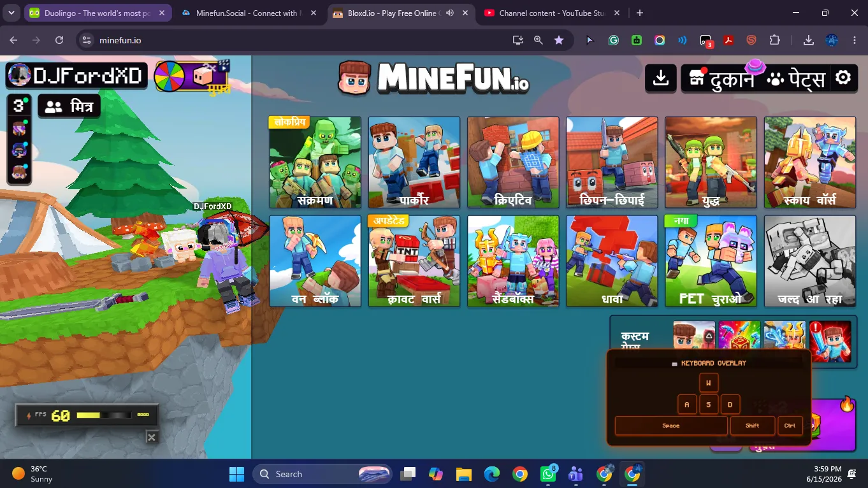Click the D key on keyboard overlay
The width and height of the screenshot is (868, 488).
[730, 404]
